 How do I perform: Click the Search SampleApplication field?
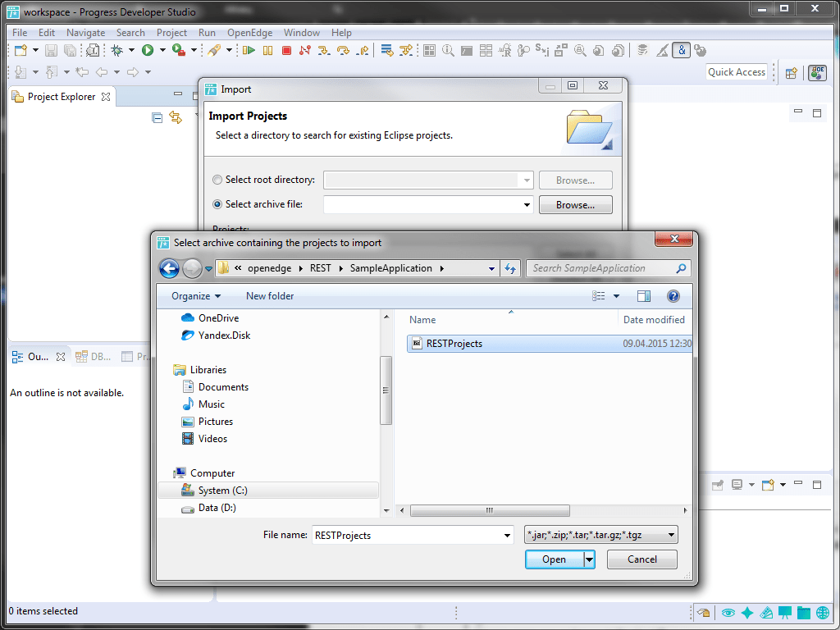coord(609,268)
